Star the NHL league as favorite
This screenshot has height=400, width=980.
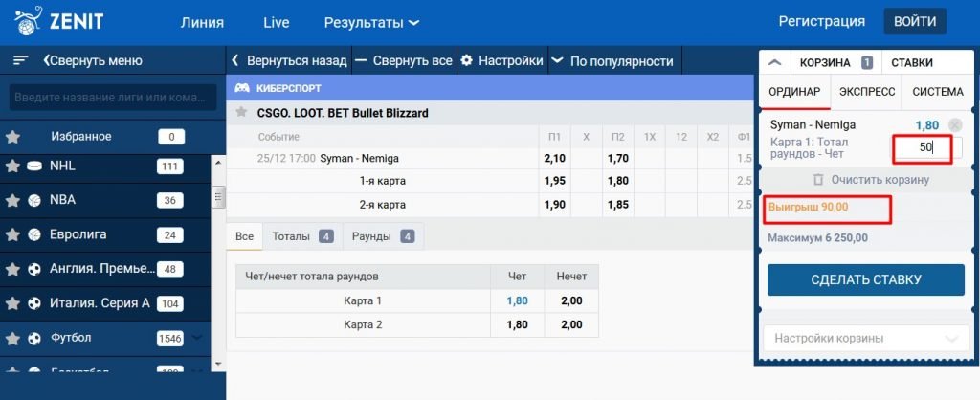(x=12, y=166)
